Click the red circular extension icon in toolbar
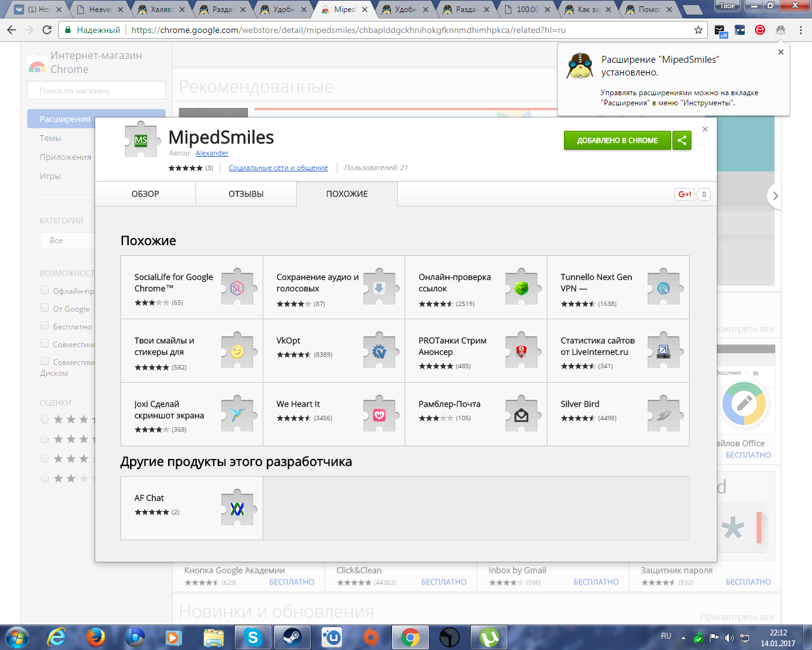This screenshot has height=650, width=812. pos(760,30)
